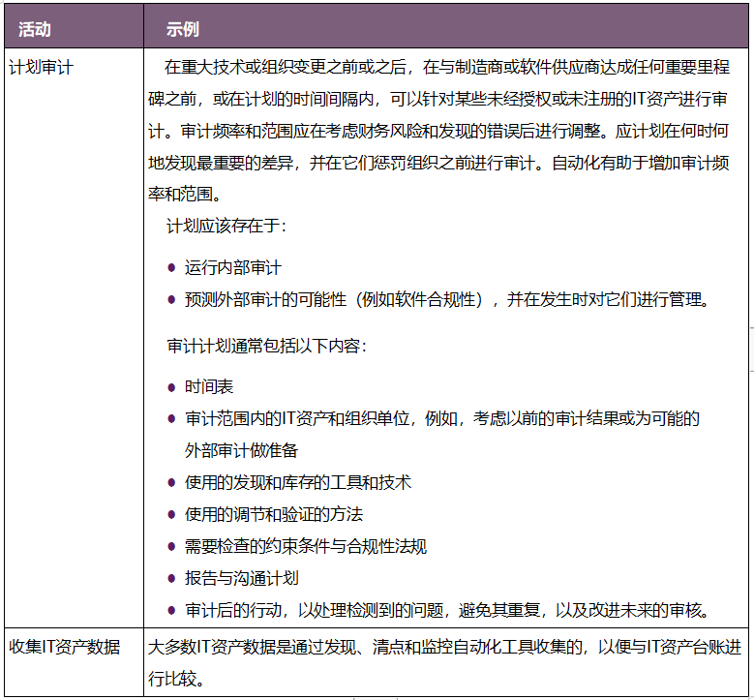Viewport: 754px width, 700px height.
Task: Click the 时间表 list item text
Action: pos(209,387)
